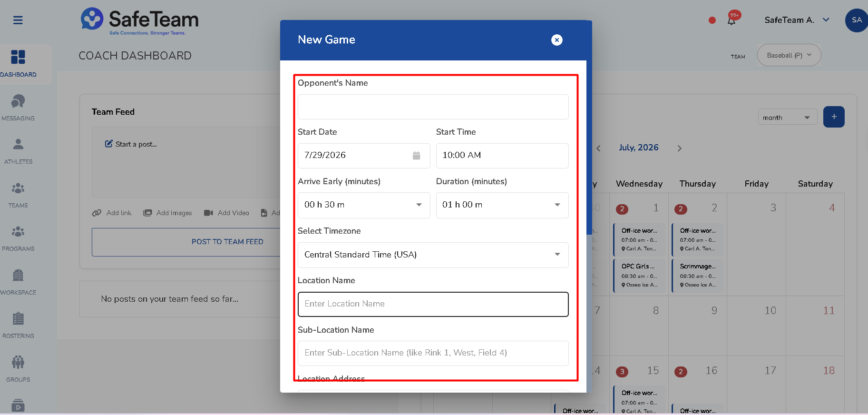Open Programs in the sidebar
Screen dimensions: 868x415
pyautogui.click(x=18, y=238)
